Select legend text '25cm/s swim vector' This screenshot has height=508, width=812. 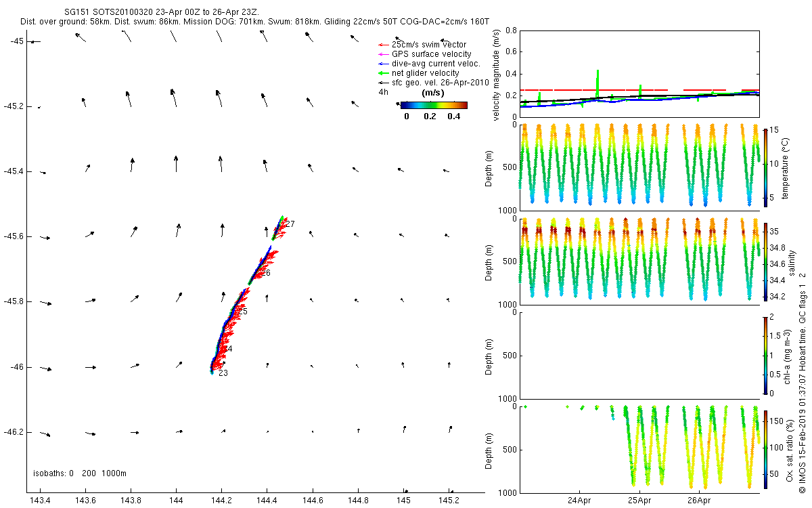[429, 45]
